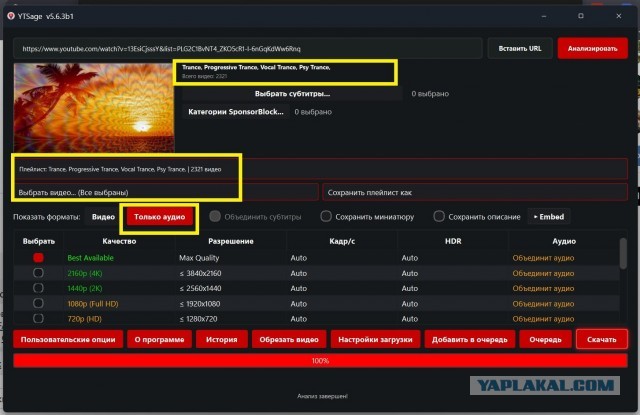This screenshot has height=415, width=640.
Task: Click Объединит аудио in the 1080p row
Action: pos(543,304)
